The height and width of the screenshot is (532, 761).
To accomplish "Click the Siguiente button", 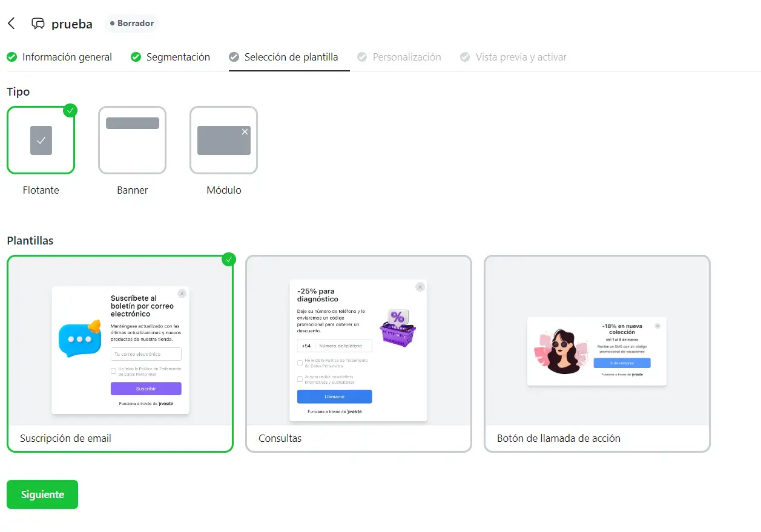I will click(42, 494).
